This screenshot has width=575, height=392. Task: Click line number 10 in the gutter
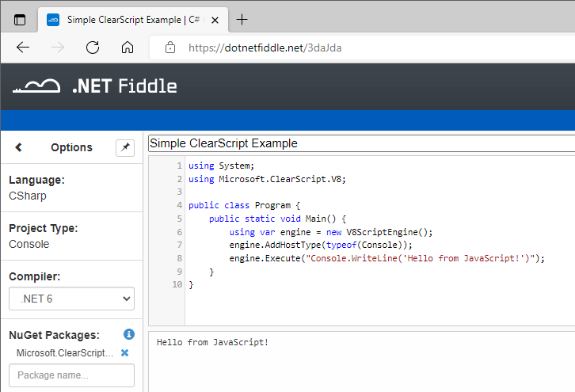tap(177, 284)
